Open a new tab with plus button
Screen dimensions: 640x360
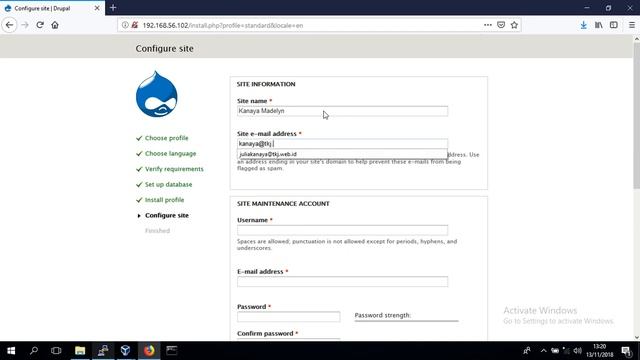point(113,8)
